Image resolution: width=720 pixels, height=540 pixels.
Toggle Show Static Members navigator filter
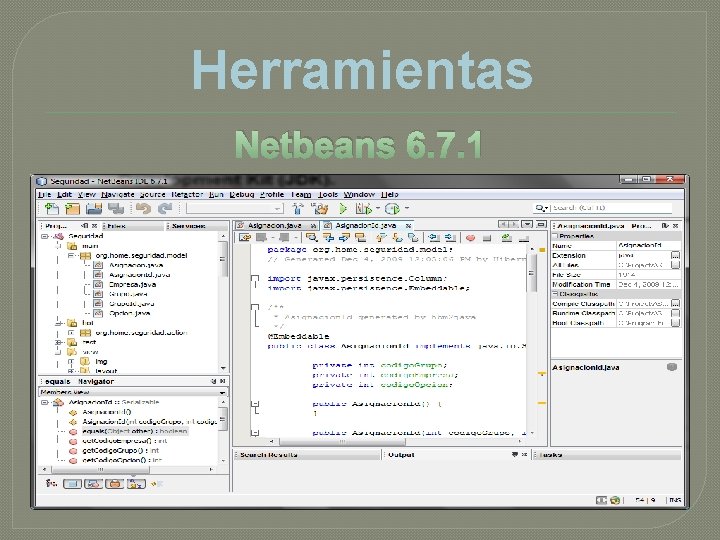94,484
